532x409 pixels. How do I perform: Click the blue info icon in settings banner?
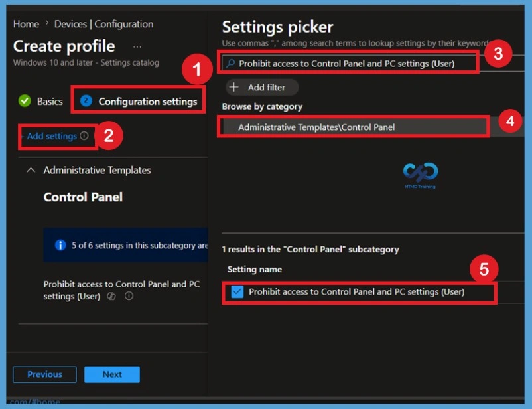pyautogui.click(x=60, y=245)
